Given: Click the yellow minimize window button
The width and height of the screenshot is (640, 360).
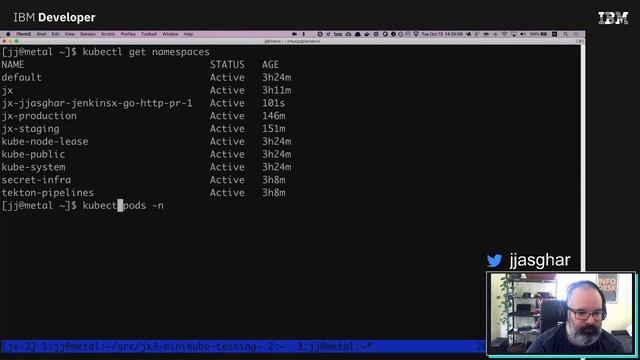Looking at the screenshot, I should coord(10,41).
